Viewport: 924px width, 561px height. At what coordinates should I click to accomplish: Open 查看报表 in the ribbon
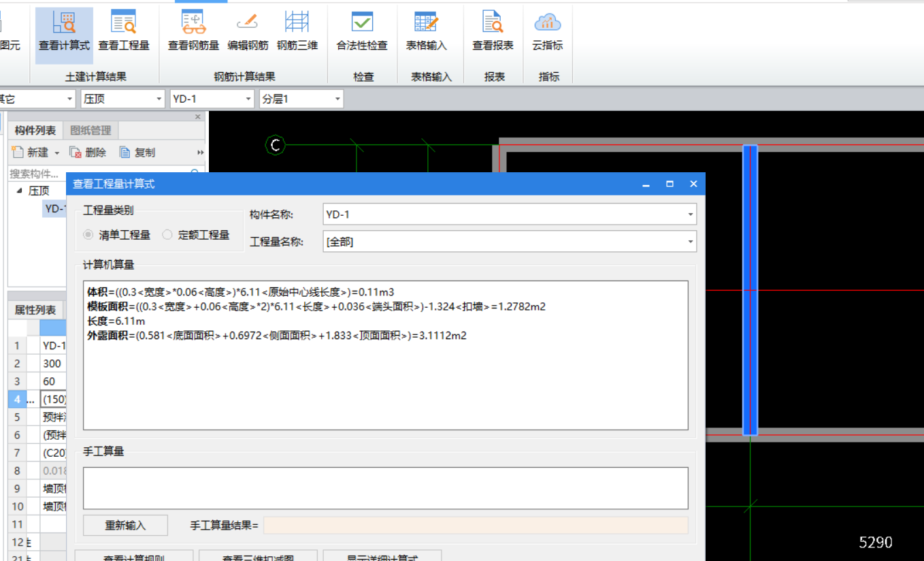tap(493, 33)
